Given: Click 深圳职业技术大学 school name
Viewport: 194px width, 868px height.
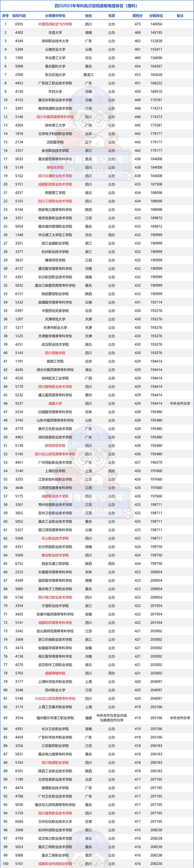Looking at the screenshot, I should (55, 41).
